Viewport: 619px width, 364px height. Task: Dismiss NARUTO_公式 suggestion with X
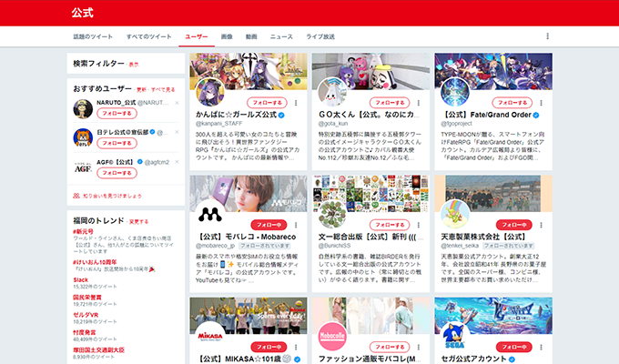tap(177, 103)
